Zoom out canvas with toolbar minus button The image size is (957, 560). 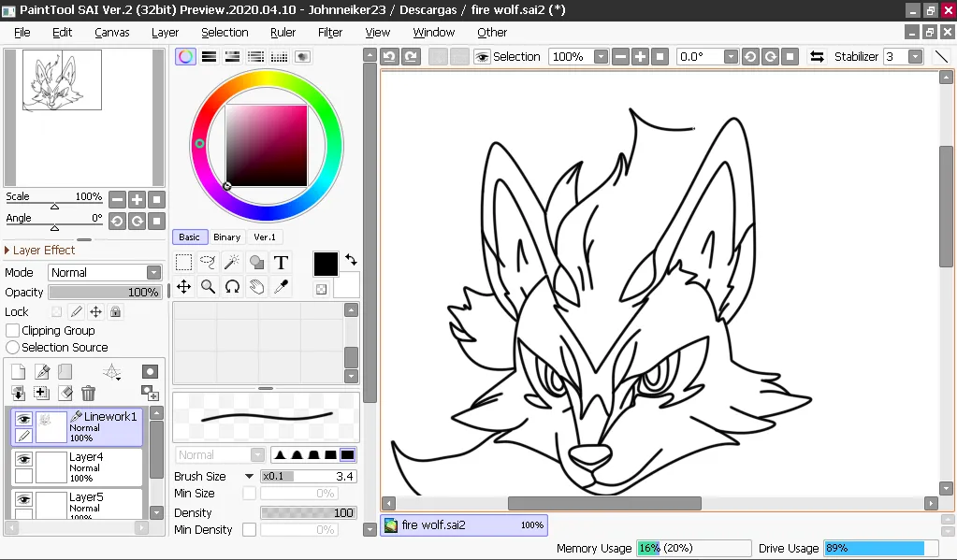click(621, 57)
